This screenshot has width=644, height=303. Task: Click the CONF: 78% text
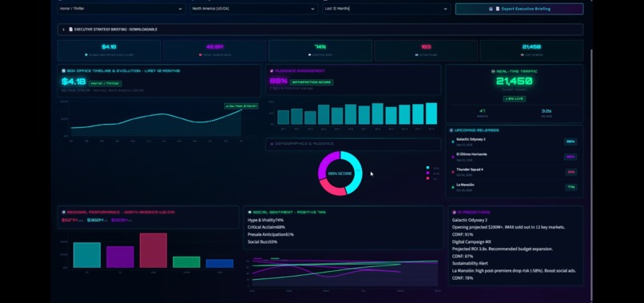[x=463, y=278]
